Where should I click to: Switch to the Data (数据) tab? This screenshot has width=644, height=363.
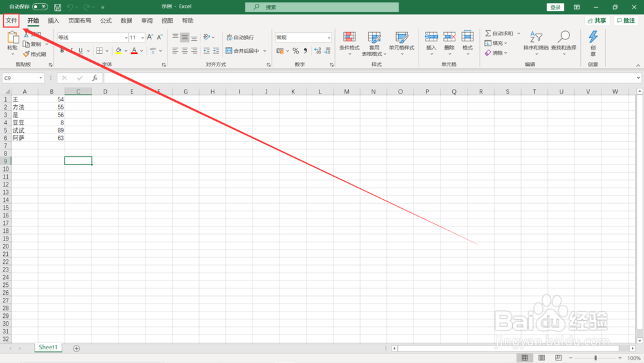[x=126, y=21]
